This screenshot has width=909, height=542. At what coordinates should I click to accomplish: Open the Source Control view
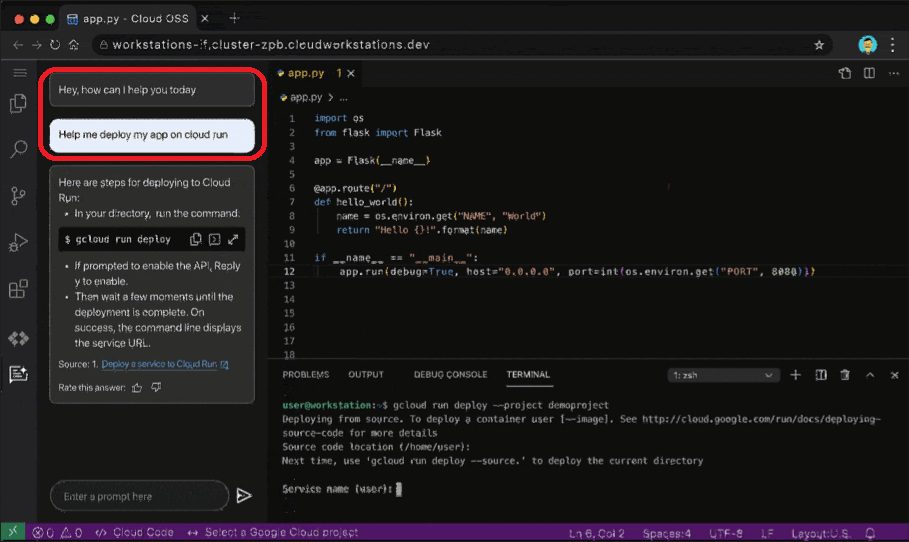(18, 196)
